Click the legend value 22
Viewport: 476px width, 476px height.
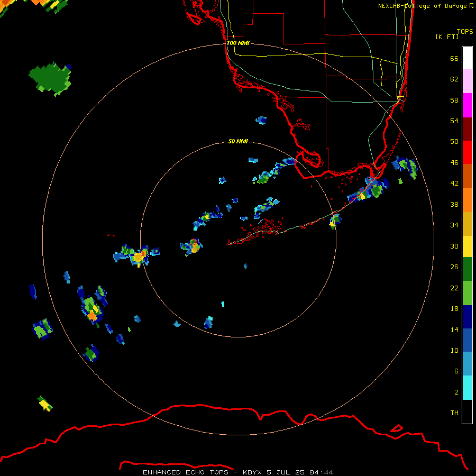coord(454,288)
